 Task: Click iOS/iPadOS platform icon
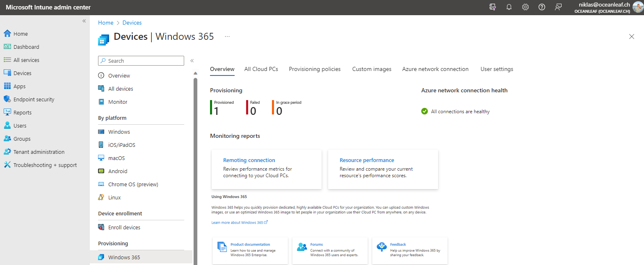tap(101, 145)
